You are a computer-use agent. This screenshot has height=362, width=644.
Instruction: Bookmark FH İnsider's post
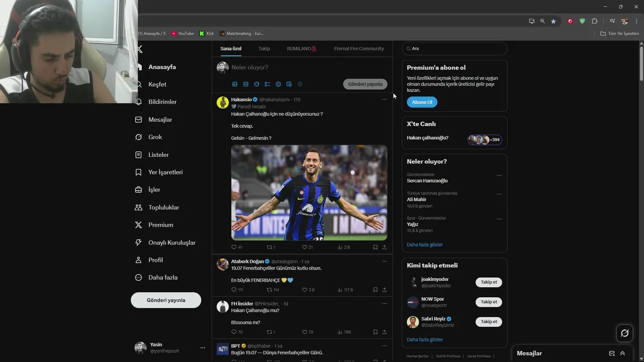click(375, 332)
